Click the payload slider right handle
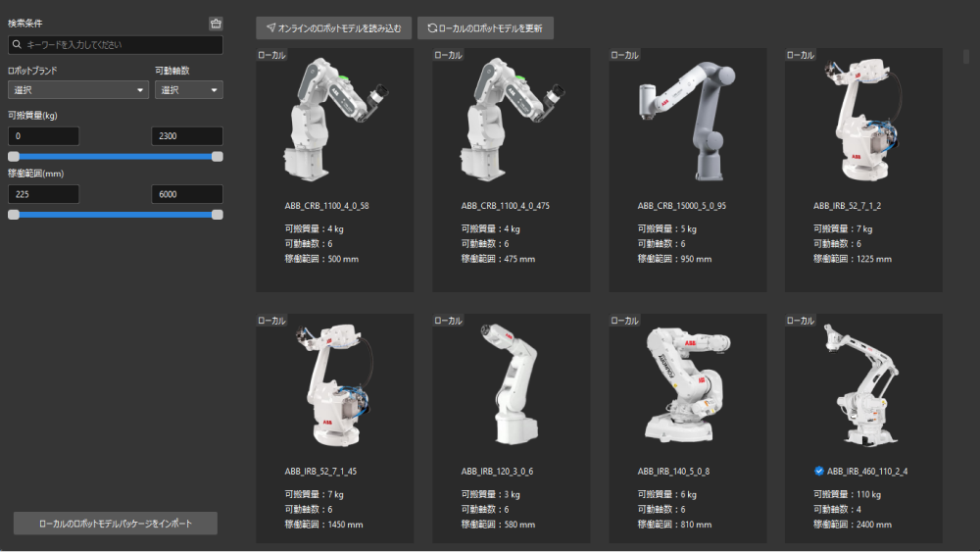Image resolution: width=980 pixels, height=552 pixels. (218, 156)
